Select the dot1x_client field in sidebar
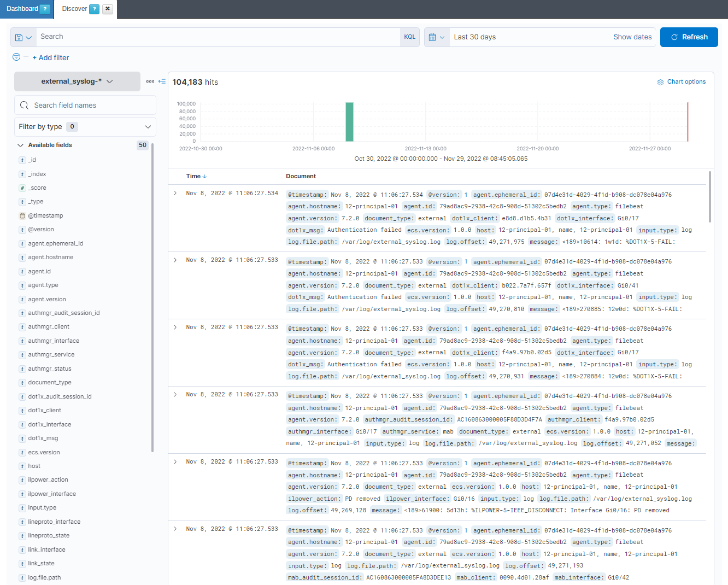This screenshot has width=728, height=585. click(x=44, y=411)
